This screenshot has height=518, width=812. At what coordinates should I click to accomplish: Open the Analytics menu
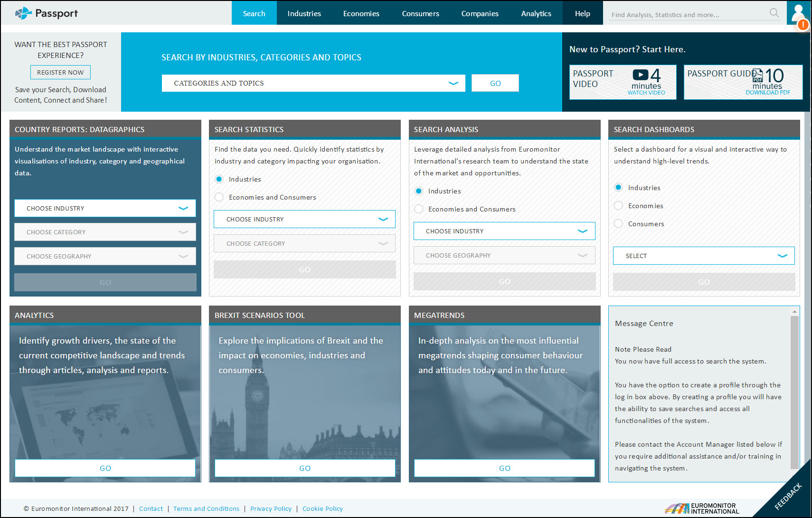point(536,13)
